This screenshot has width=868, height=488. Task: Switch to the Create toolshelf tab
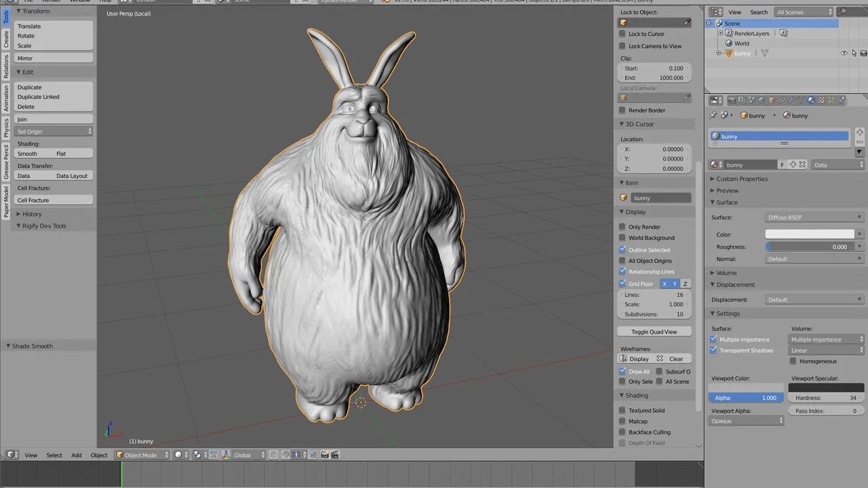(6, 39)
